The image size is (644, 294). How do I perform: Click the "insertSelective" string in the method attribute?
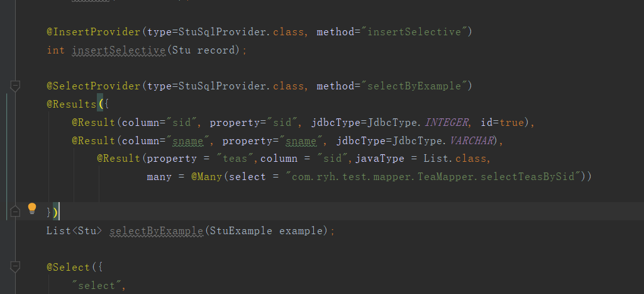tap(416, 32)
